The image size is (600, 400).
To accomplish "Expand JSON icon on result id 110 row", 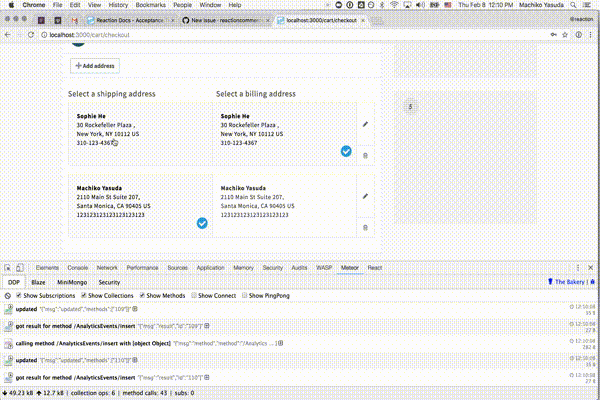I will [x=207, y=377].
